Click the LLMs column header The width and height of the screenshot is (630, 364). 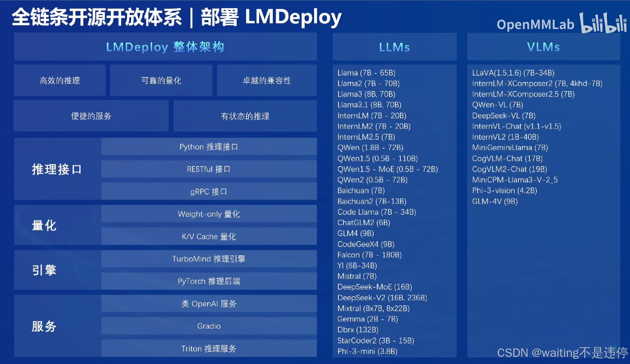pos(394,47)
